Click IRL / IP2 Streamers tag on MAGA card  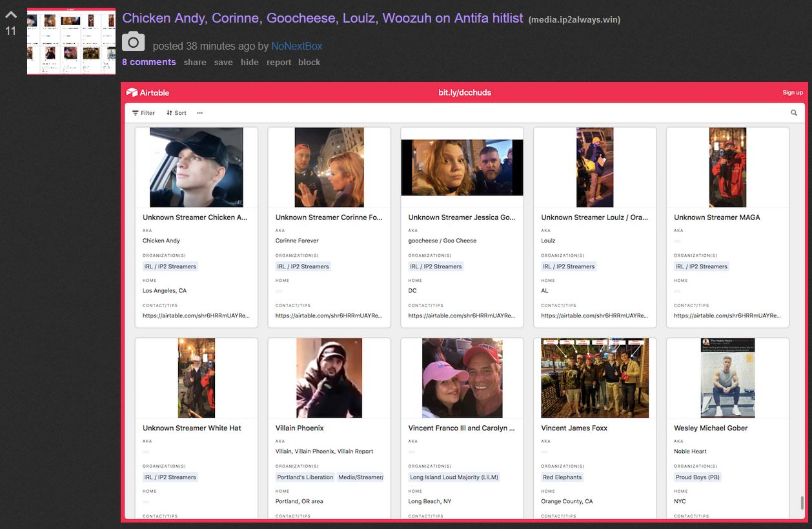click(702, 266)
